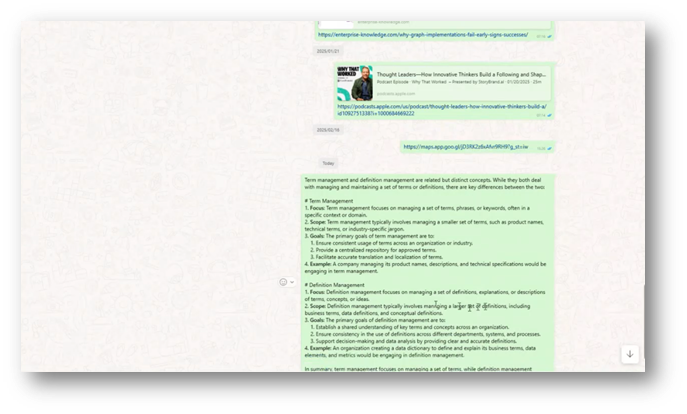
Task: Click the "# Term Management" heading
Action: (x=329, y=201)
